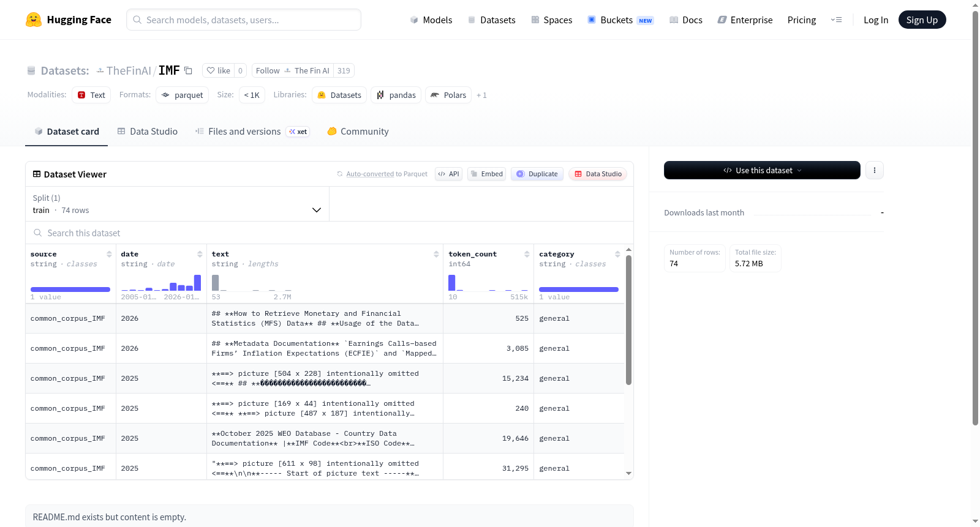Viewport: 980px width, 527px height.
Task: Click the Hugging Face logo icon
Action: click(x=34, y=20)
